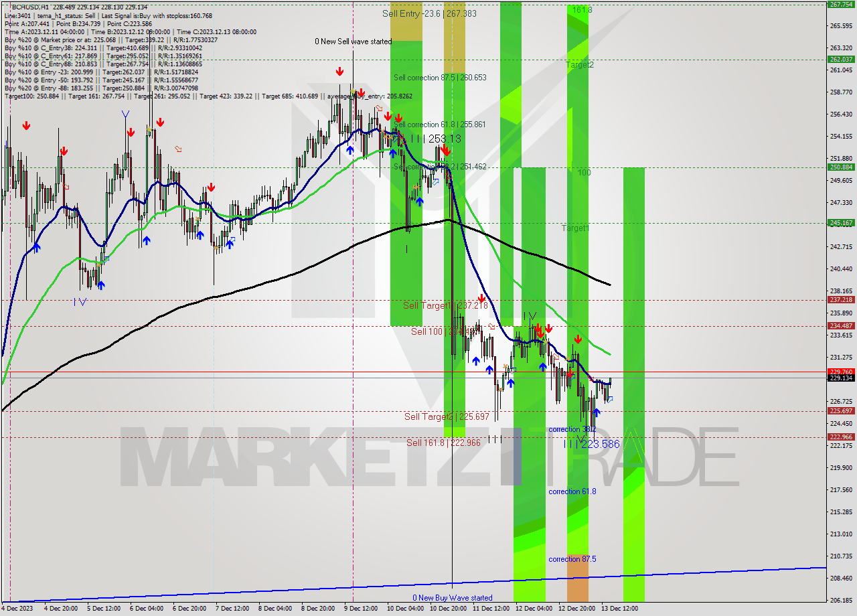Click the 240.440 value on price axis
Image resolution: width=857 pixels, height=616 pixels.
coord(840,269)
